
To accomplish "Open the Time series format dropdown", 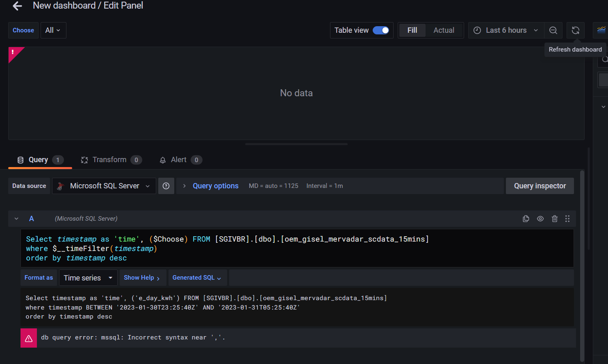I will [88, 278].
